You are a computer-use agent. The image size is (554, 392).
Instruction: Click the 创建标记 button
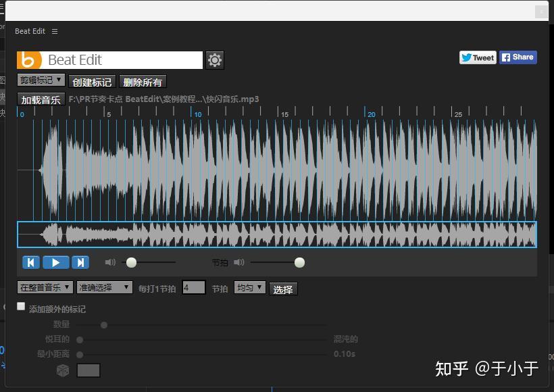(x=92, y=82)
